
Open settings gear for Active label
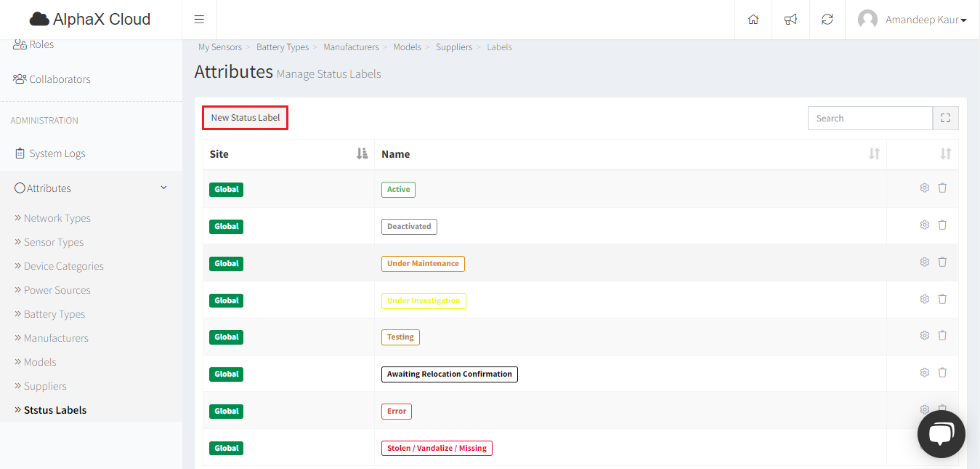click(x=924, y=188)
